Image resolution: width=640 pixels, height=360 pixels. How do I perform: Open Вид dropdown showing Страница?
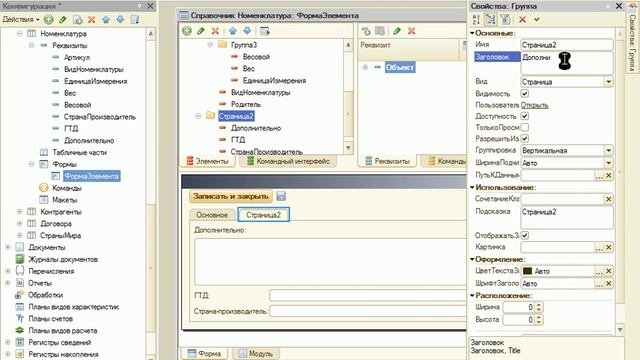[609, 82]
